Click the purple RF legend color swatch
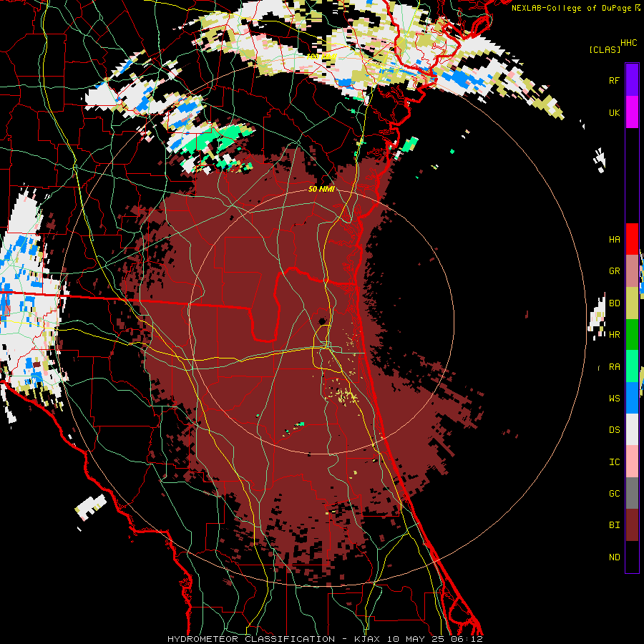The width and height of the screenshot is (644, 644). pos(632,80)
